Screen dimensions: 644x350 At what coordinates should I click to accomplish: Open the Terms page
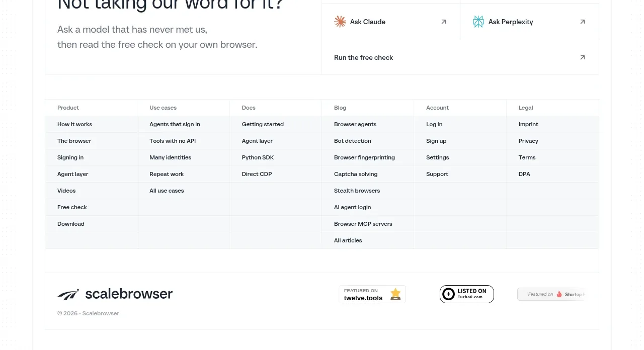click(527, 157)
